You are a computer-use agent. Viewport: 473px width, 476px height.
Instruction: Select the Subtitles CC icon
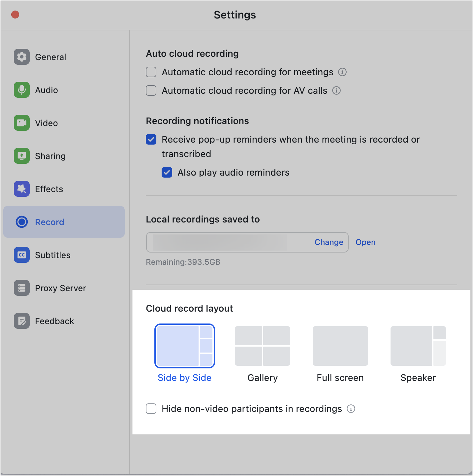22,255
